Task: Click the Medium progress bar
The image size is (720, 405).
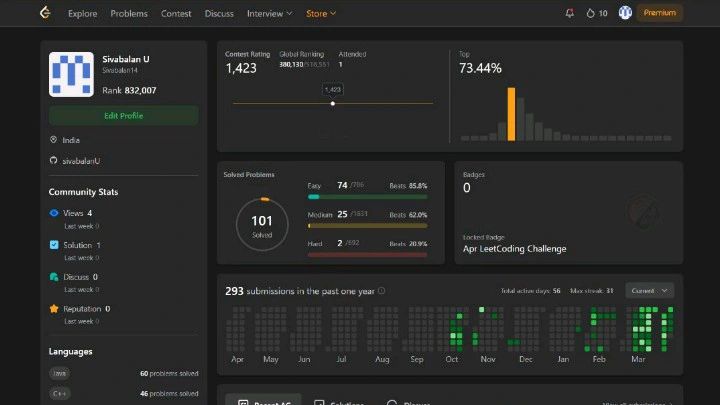Action: [x=367, y=225]
